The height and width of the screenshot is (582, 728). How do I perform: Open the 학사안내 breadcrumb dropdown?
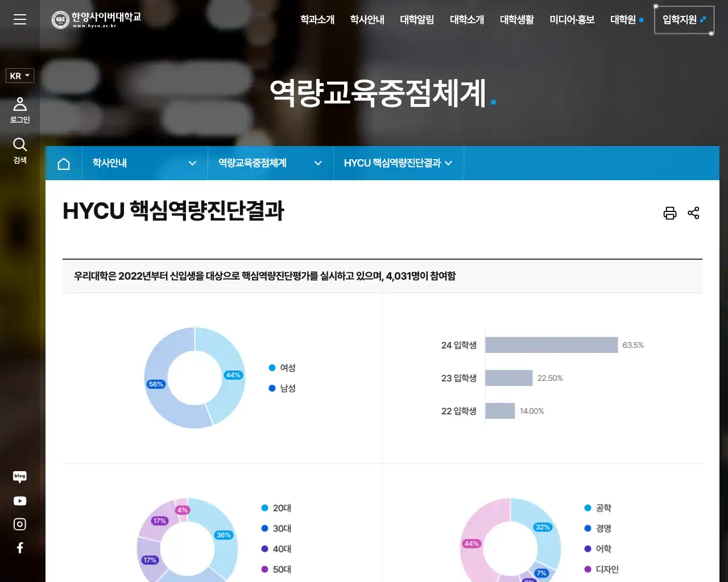click(144, 163)
